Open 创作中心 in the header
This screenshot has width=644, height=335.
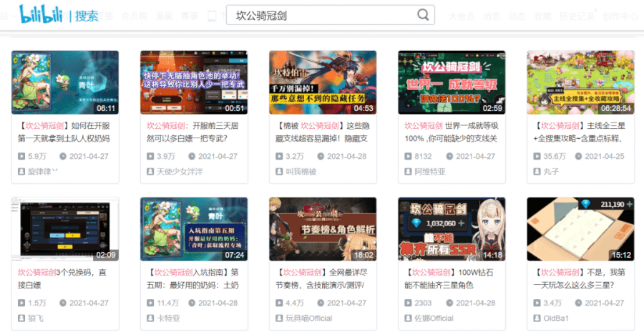coord(620,16)
